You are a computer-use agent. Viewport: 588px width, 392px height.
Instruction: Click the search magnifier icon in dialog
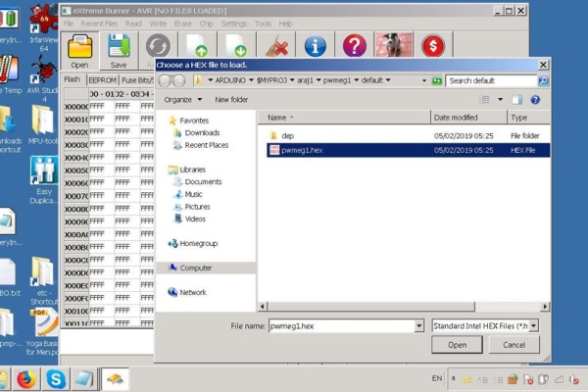(x=543, y=80)
